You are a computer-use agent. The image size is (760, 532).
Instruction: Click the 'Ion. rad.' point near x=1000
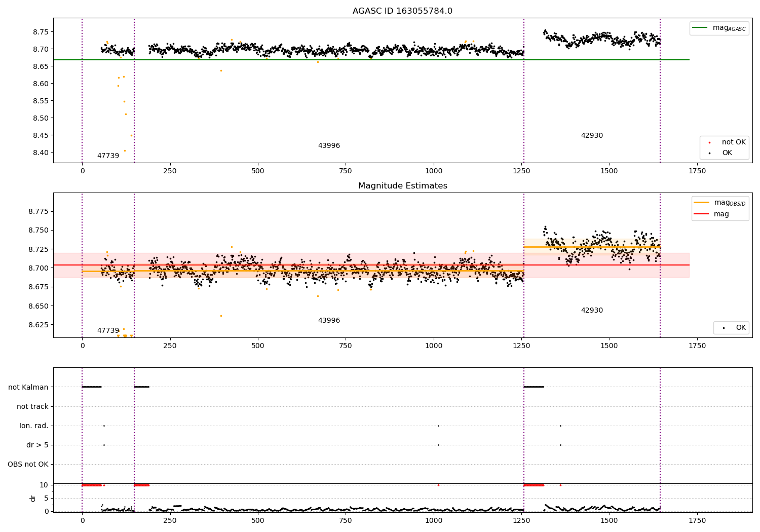point(438,426)
